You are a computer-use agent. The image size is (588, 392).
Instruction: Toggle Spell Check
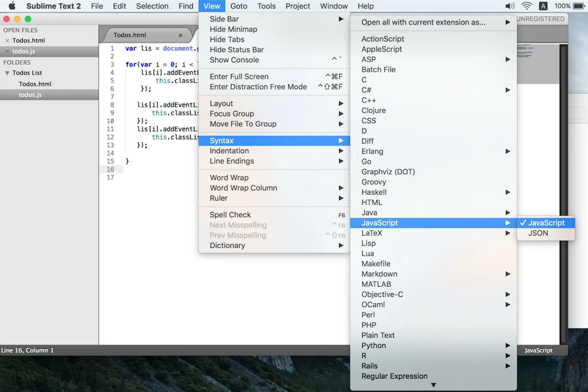pos(274,215)
